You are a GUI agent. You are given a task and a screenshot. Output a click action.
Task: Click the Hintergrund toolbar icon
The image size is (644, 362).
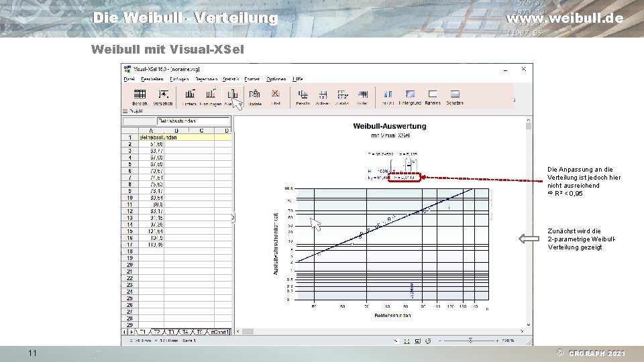coord(410,95)
